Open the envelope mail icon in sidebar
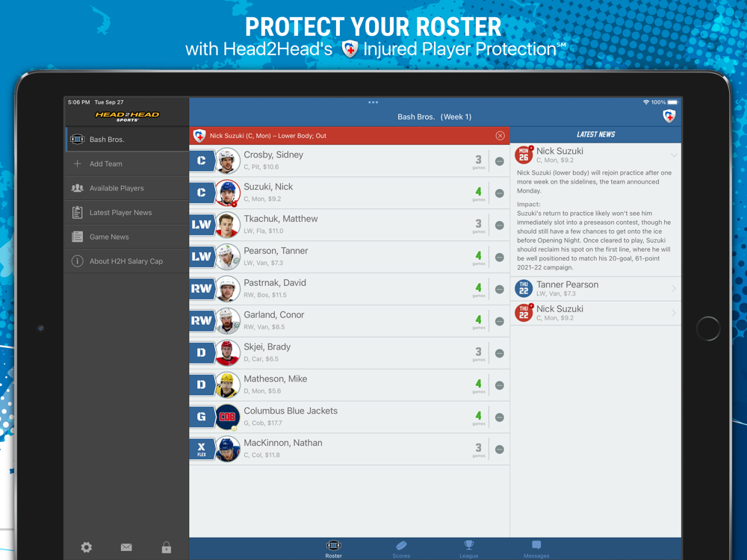This screenshot has width=747, height=560. pos(126,547)
